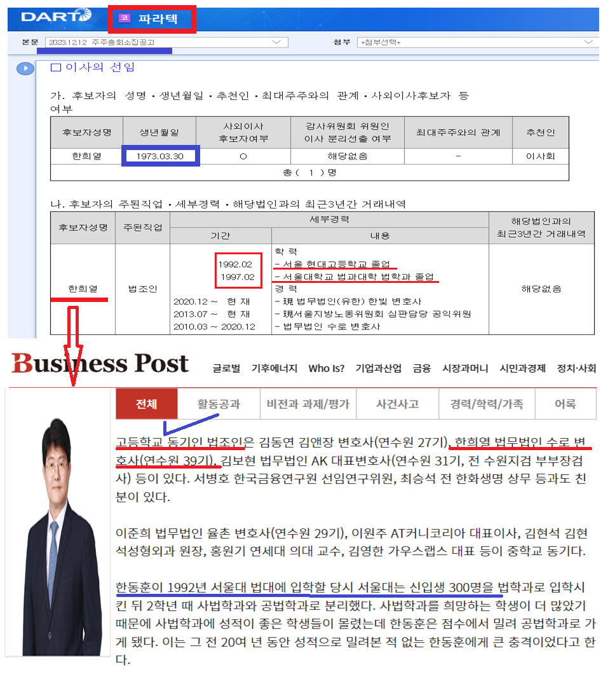Open the 글로벌 menu
Screen dimensions: 601x700
pyautogui.click(x=226, y=368)
